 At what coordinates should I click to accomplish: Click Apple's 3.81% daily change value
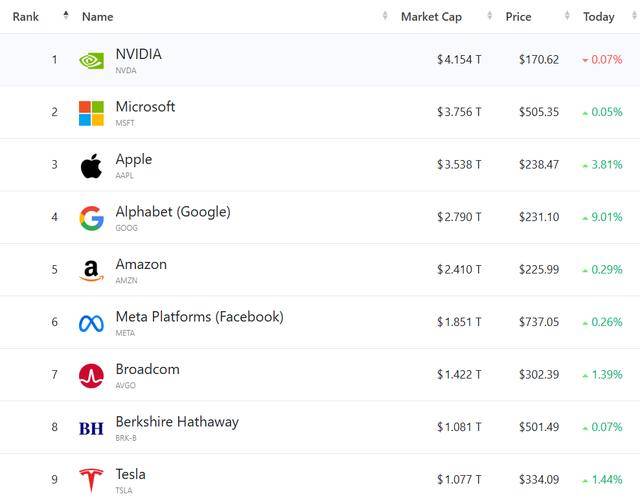pyautogui.click(x=604, y=165)
